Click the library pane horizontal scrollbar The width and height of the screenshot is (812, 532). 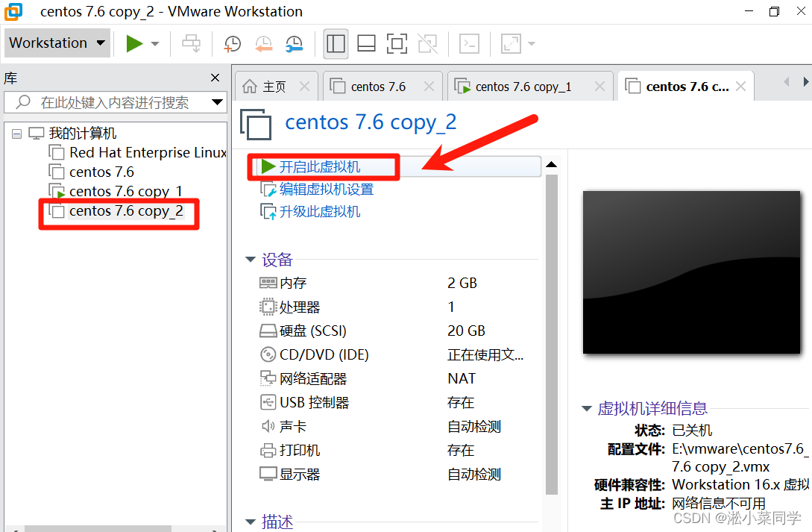(x=98, y=529)
